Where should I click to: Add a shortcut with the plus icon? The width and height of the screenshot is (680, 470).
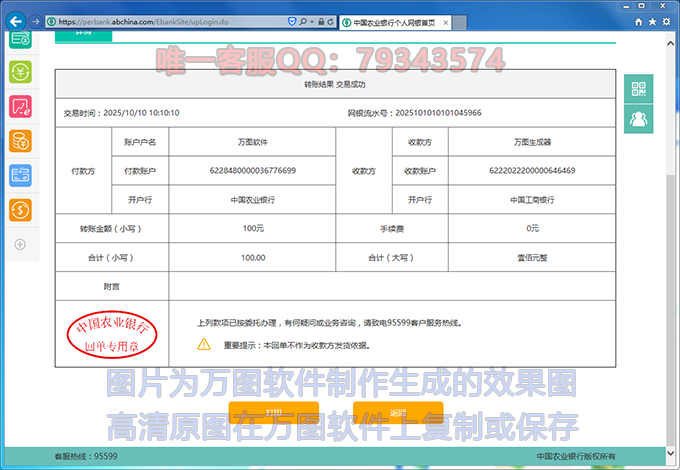pos(20,244)
